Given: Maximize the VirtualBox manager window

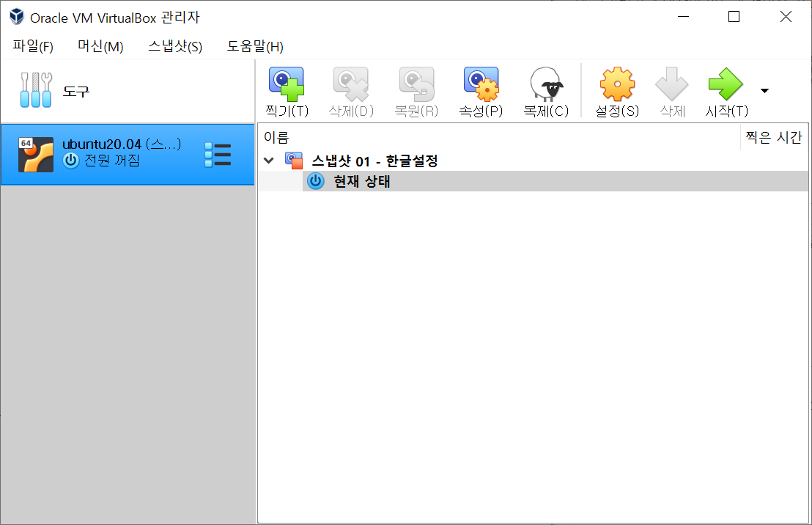Looking at the screenshot, I should 734,17.
